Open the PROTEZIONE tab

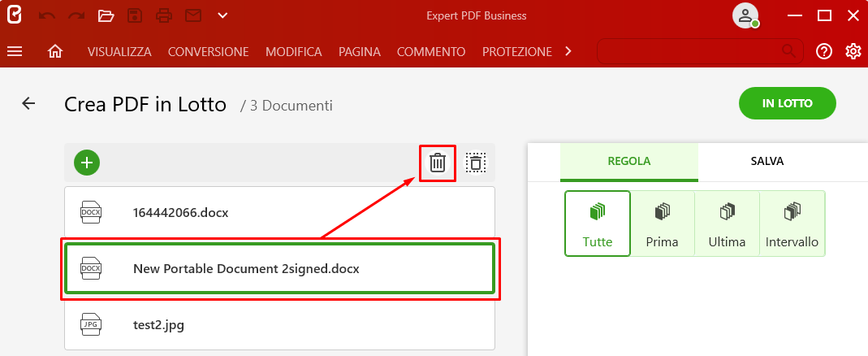(x=517, y=51)
